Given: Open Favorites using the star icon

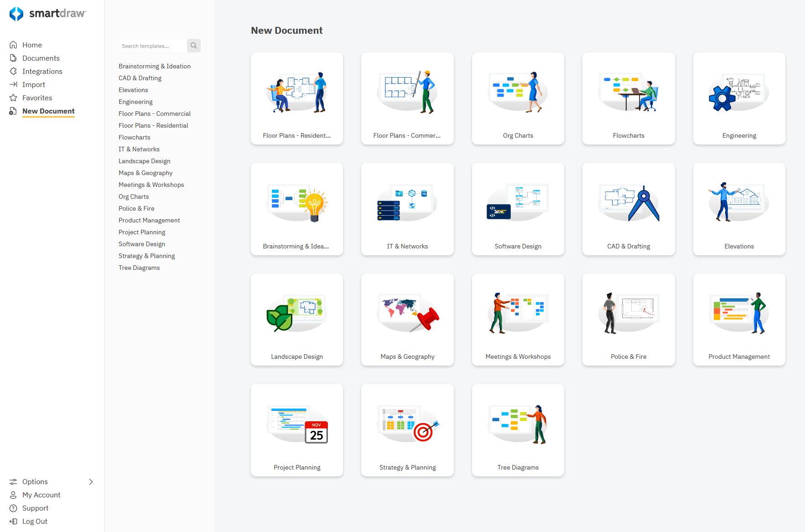Looking at the screenshot, I should 14,98.
